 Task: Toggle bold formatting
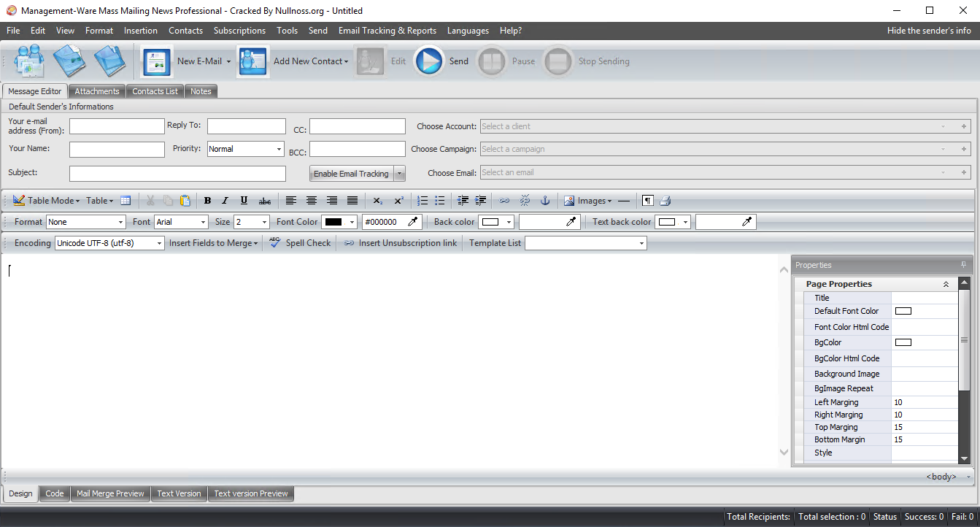coord(207,201)
